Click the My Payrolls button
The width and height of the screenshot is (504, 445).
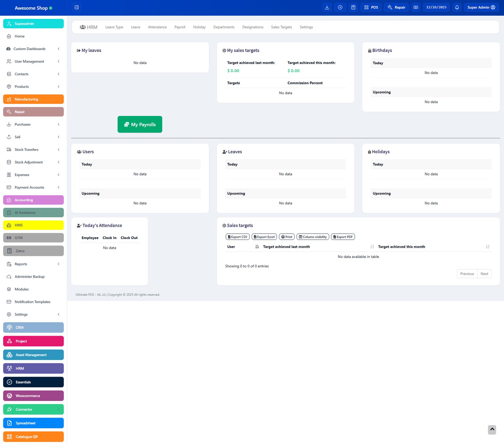coord(140,124)
